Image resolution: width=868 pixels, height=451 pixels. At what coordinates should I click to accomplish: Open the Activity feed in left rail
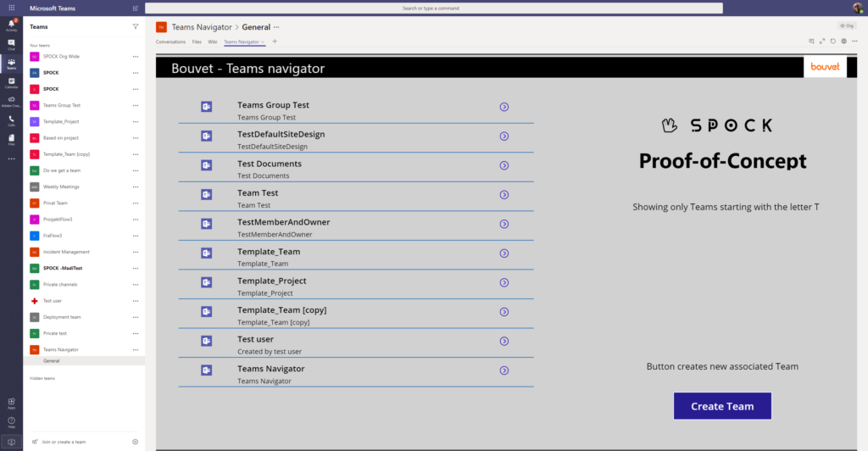coord(11,25)
